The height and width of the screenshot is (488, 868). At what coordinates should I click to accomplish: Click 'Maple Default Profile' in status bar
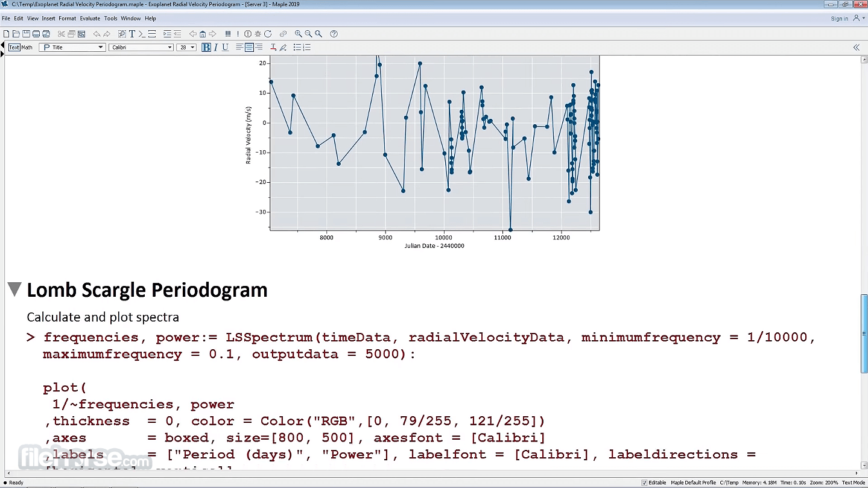694,483
